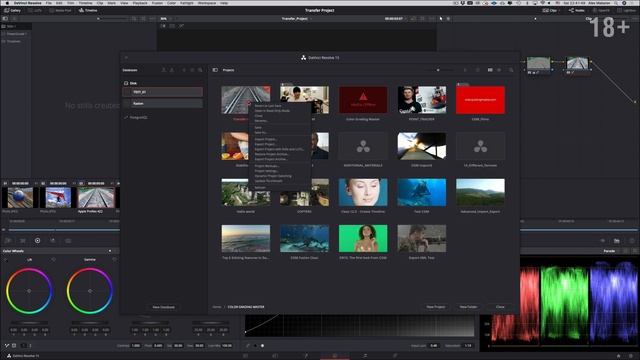Switch projects to thumbnail grid view
Viewport: 640px width, 360px height.
click(490, 70)
